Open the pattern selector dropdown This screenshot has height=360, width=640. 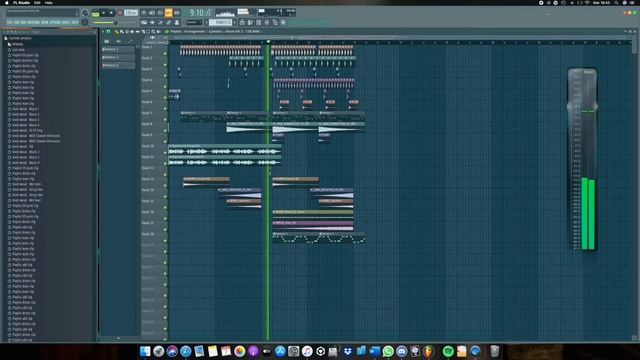[x=220, y=22]
